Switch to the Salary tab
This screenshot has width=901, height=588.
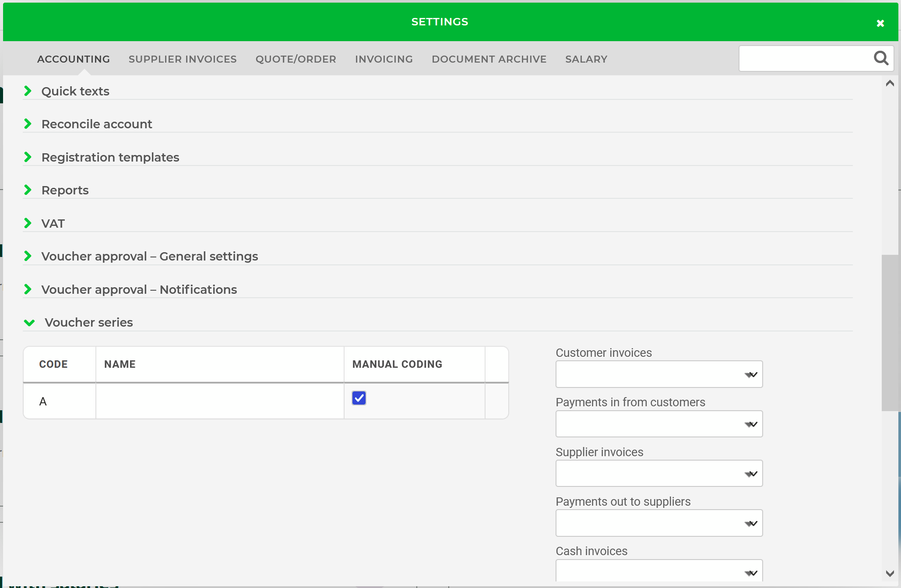586,59
